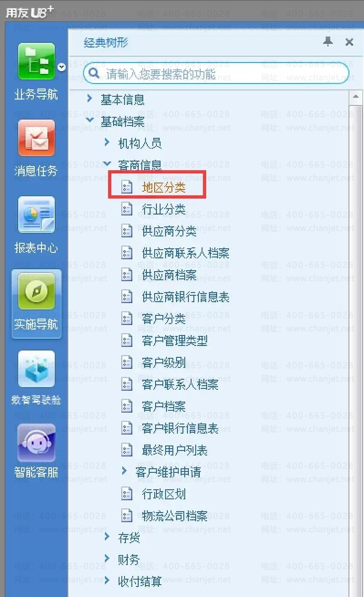The height and width of the screenshot is (597, 364).
Task: Launch the 智能客服 headset icon
Action: [36, 443]
